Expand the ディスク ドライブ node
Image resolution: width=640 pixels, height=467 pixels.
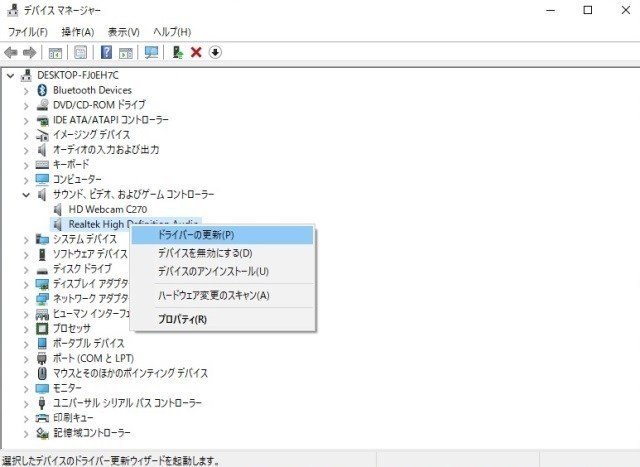click(x=27, y=269)
